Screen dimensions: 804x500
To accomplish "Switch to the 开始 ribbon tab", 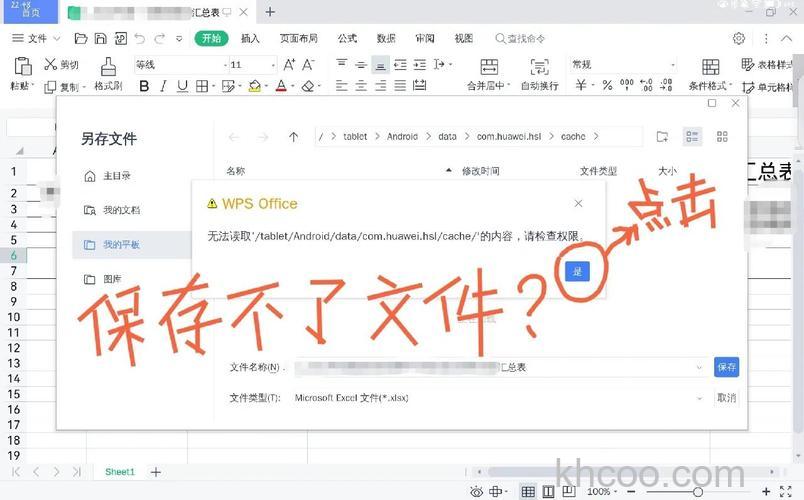I will pos(211,38).
